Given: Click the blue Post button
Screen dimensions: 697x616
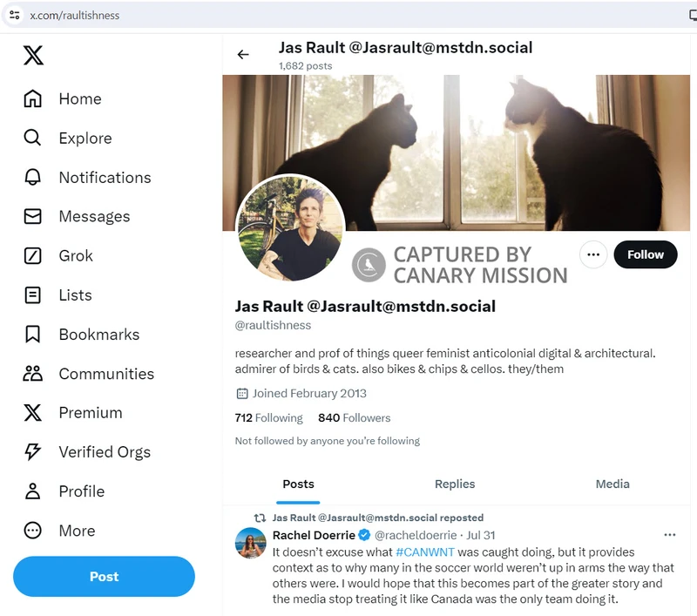Looking at the screenshot, I should point(104,577).
